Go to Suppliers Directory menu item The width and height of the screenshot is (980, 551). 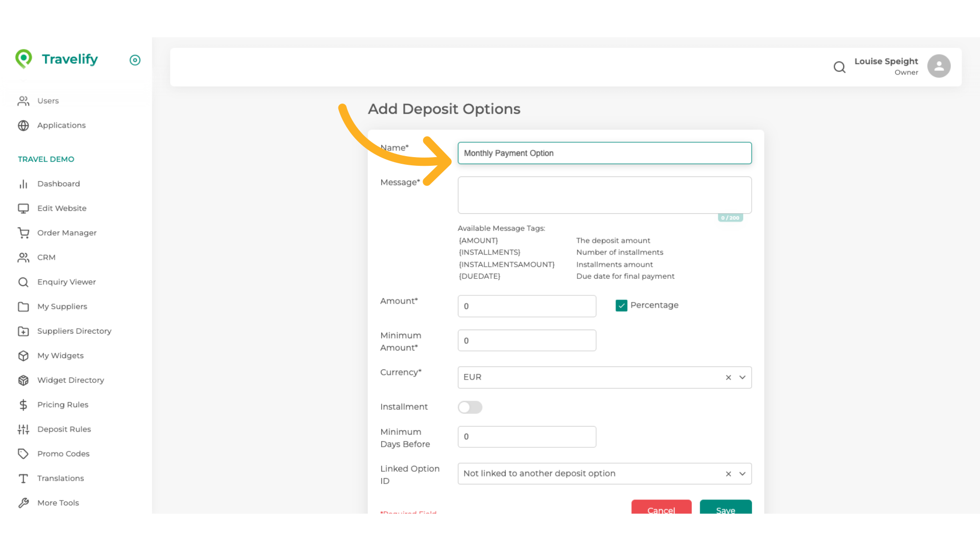[74, 331]
